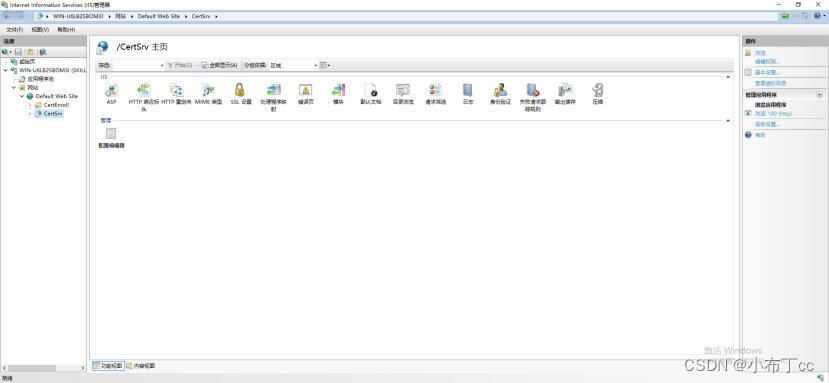
Task: Open the 帮助(H) menu
Action: pos(66,30)
